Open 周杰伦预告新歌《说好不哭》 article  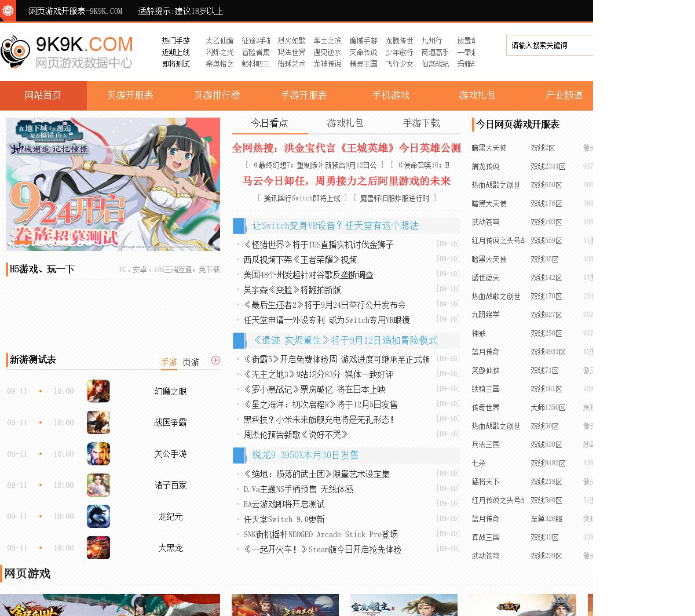coord(296,435)
